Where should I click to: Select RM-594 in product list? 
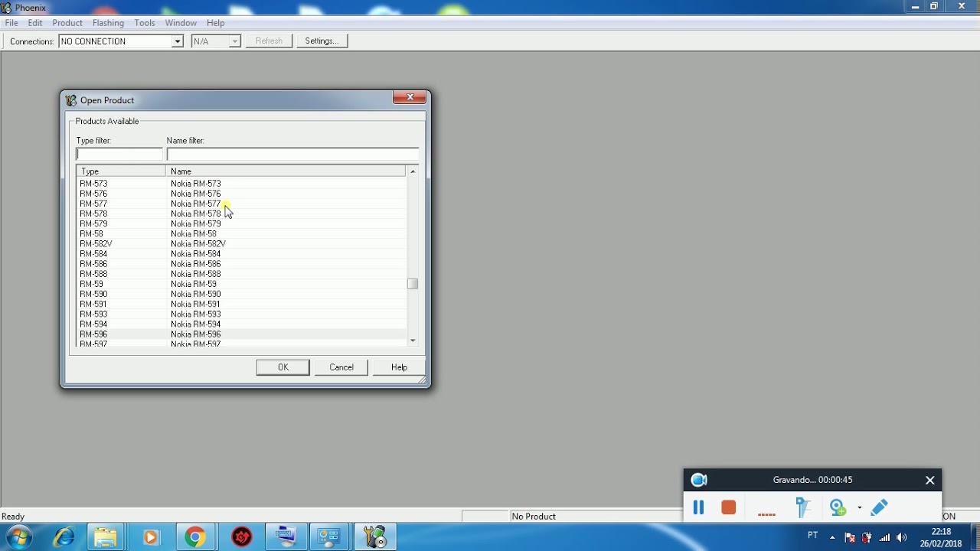click(241, 324)
